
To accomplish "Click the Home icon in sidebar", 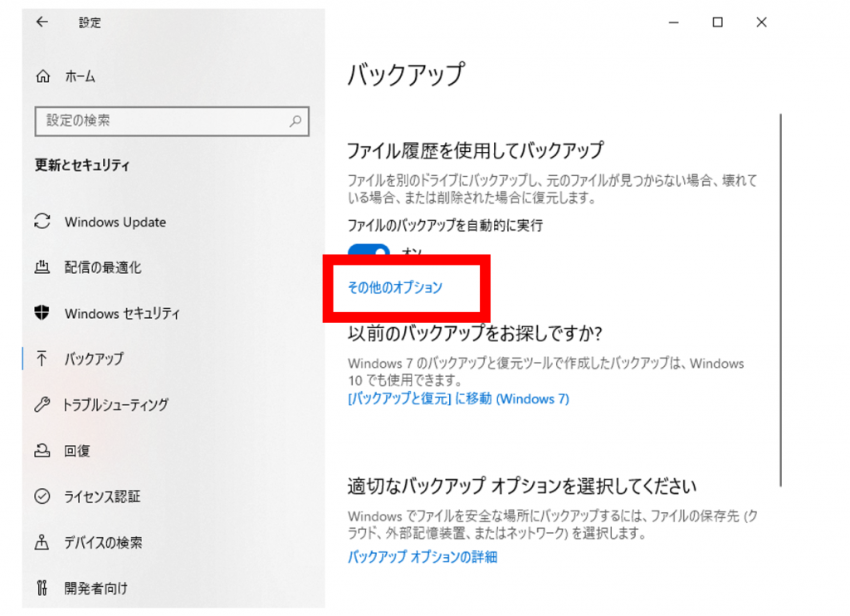I will (x=43, y=76).
